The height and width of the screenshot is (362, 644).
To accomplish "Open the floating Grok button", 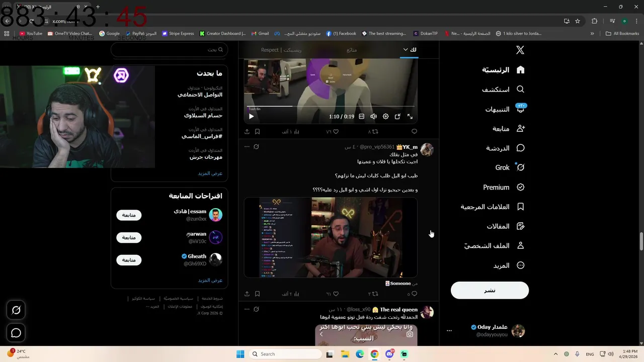I will 16,310.
